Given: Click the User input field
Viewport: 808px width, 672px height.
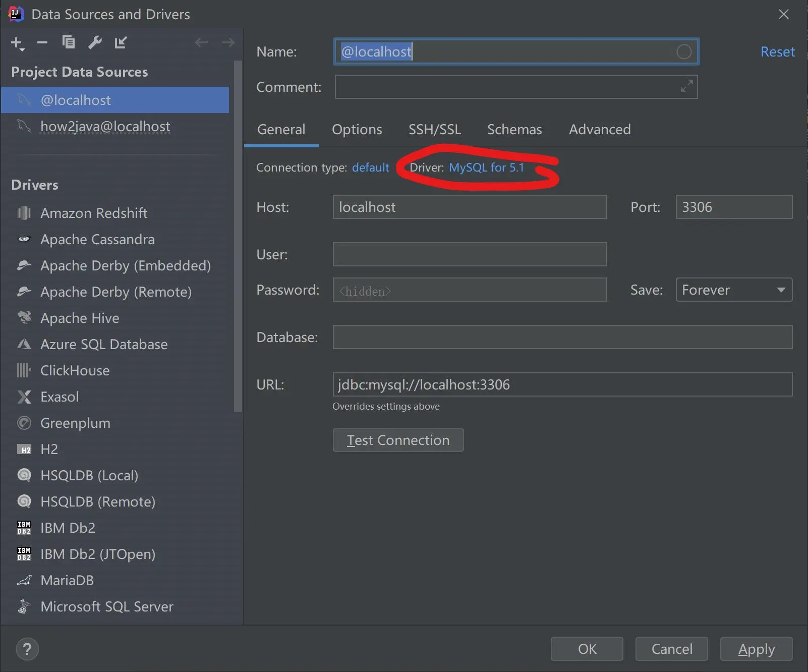Looking at the screenshot, I should (470, 254).
